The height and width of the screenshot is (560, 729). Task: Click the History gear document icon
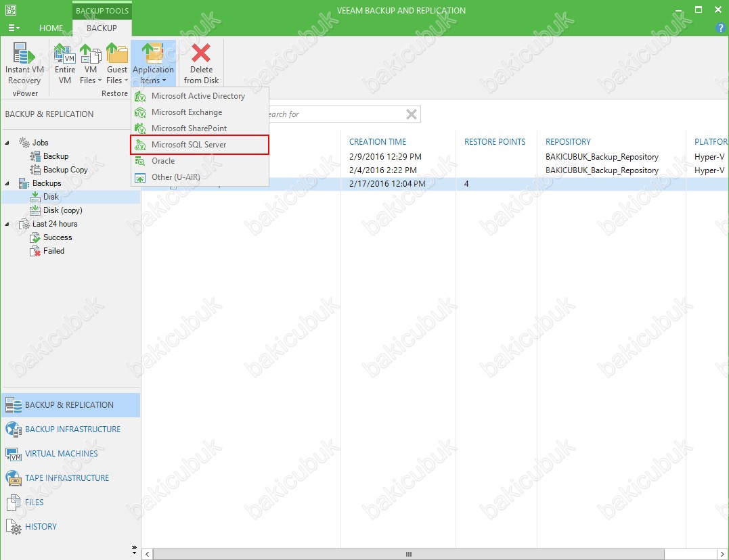pos(14,527)
